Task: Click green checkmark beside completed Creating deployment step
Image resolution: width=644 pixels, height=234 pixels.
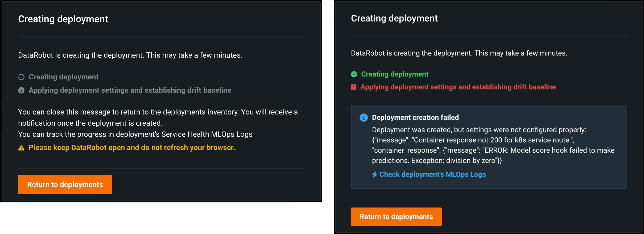Action: [x=354, y=74]
